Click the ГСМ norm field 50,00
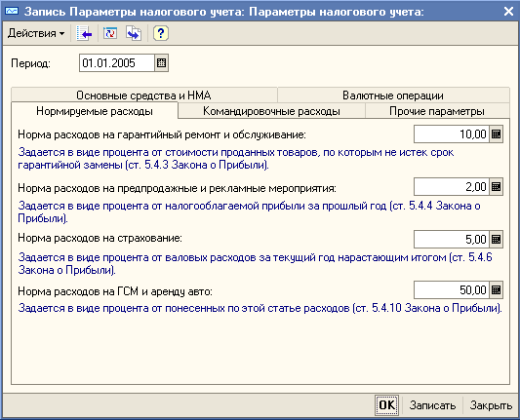The image size is (520, 420). [x=452, y=290]
